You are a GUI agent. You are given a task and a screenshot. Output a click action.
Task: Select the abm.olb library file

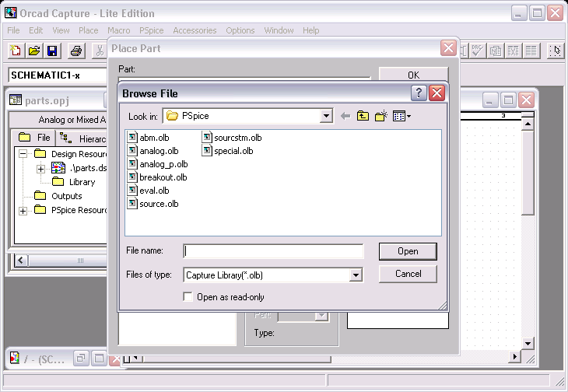(x=148, y=138)
